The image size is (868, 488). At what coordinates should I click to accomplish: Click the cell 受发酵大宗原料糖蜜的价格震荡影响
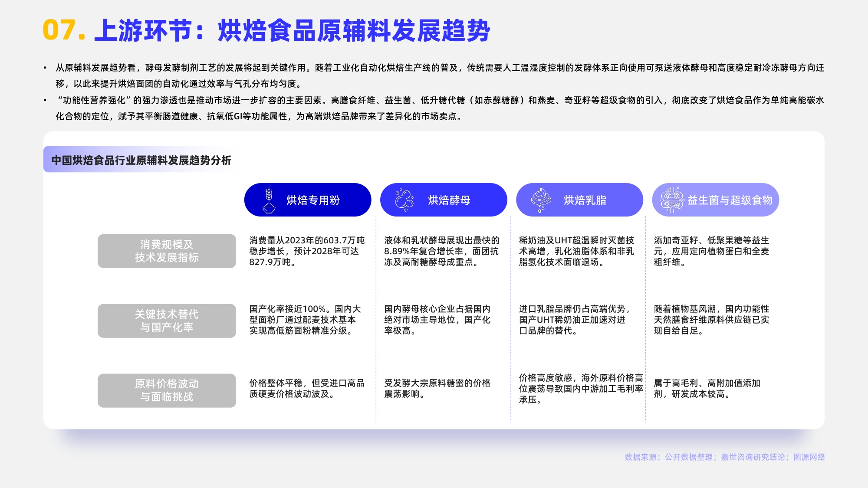pos(437,388)
